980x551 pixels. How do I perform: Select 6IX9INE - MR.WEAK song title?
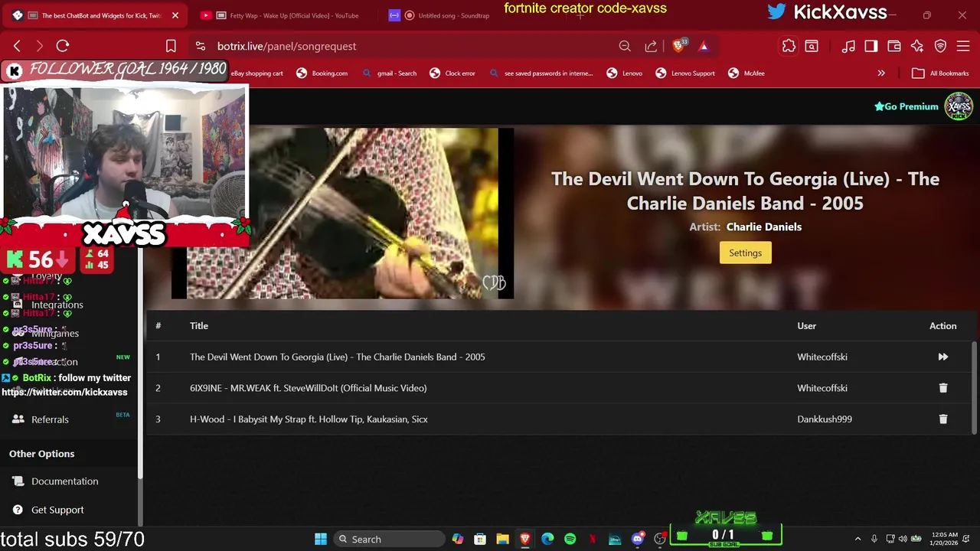(308, 388)
